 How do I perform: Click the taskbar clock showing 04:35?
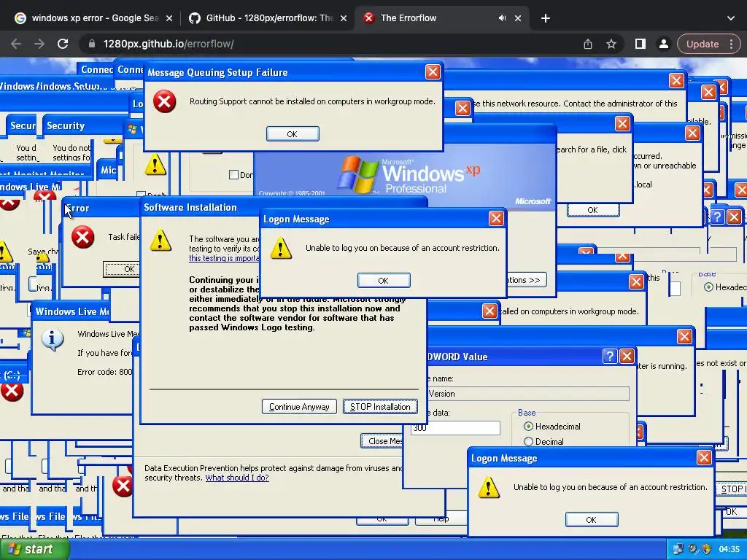click(729, 549)
